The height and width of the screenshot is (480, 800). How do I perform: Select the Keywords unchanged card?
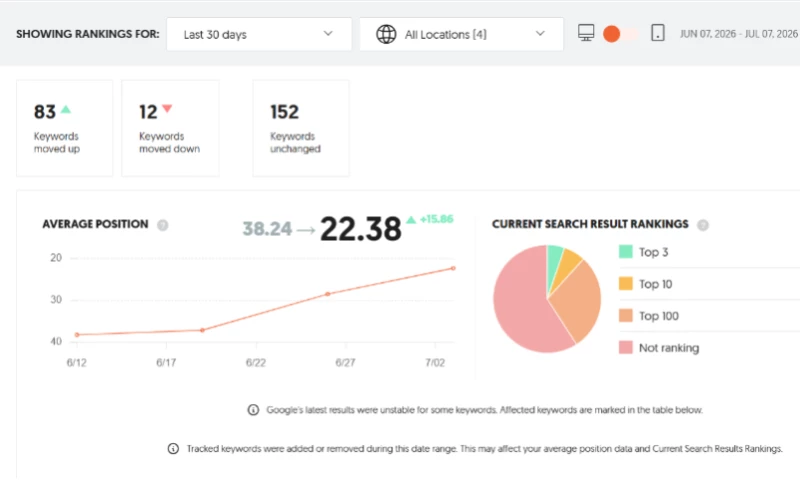pos(301,128)
